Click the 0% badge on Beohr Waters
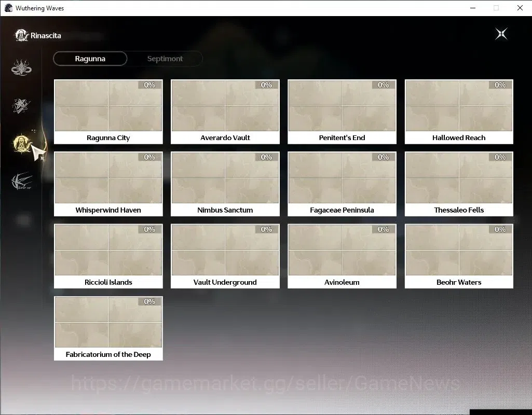Viewport: 532px width, 415px height. pos(500,229)
